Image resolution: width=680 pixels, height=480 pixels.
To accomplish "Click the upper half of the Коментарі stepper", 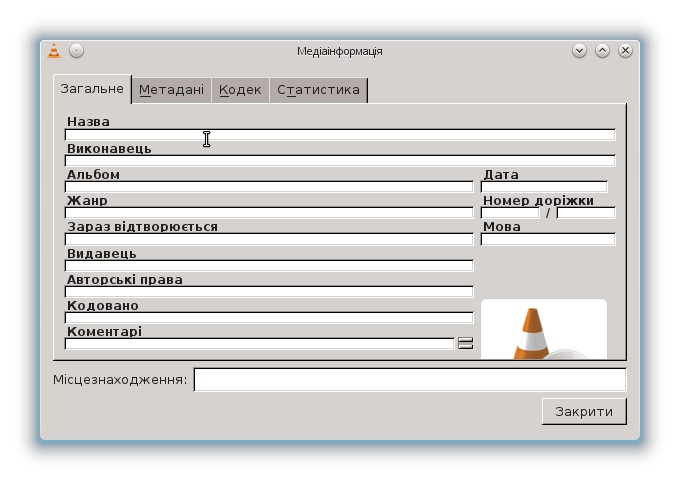I will coord(465,341).
